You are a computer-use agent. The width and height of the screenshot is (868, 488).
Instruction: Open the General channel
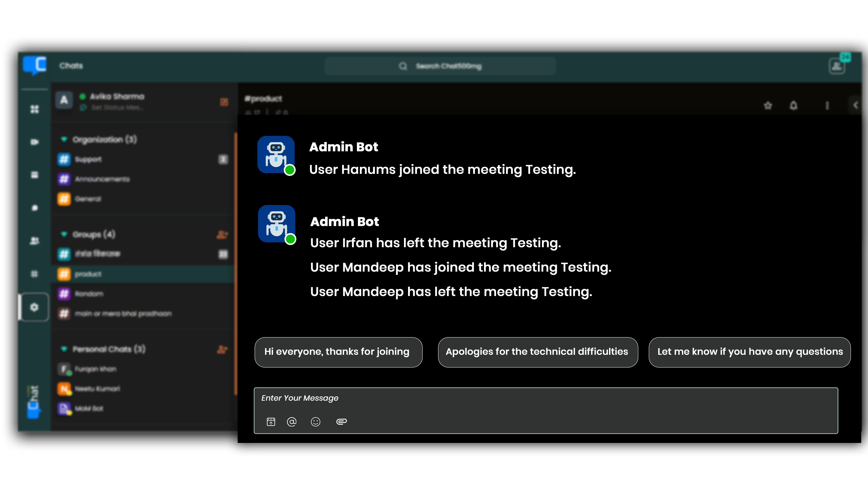click(x=143, y=199)
